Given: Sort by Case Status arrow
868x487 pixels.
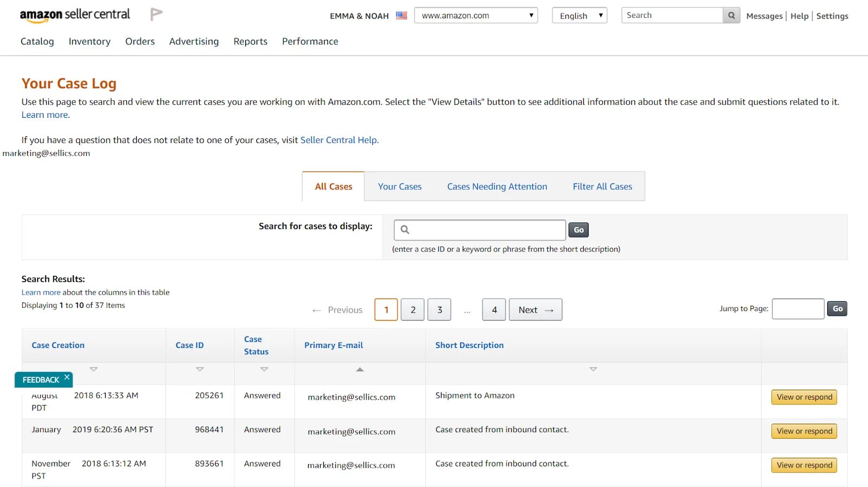Looking at the screenshot, I should coord(264,369).
